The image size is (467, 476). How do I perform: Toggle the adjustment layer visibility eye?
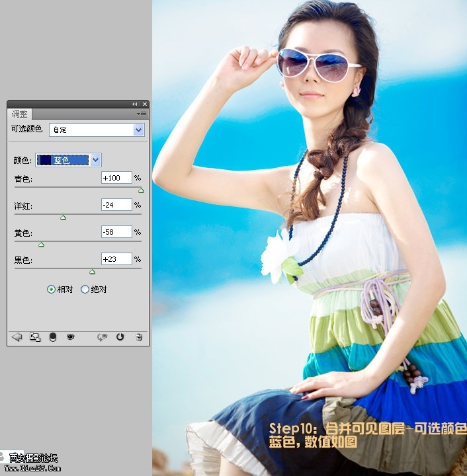pos(70,337)
